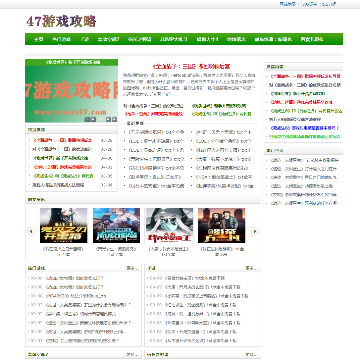Open the thumbnail showing two men in city

point(222,225)
